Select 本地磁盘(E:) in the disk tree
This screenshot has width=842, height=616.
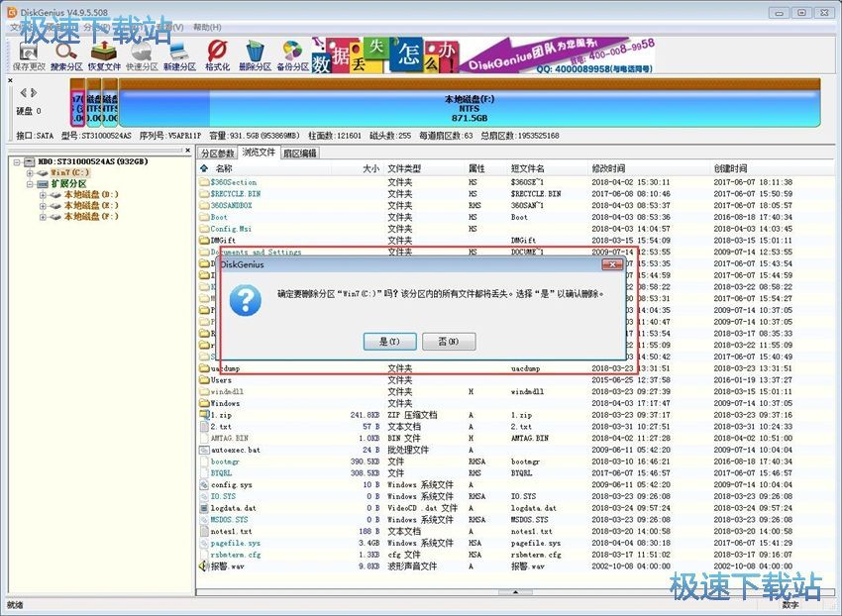91,206
